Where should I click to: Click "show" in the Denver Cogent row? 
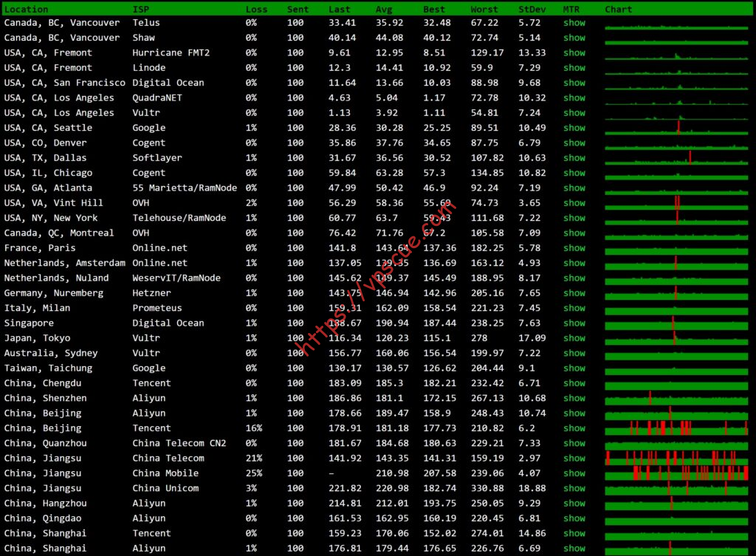pos(574,143)
